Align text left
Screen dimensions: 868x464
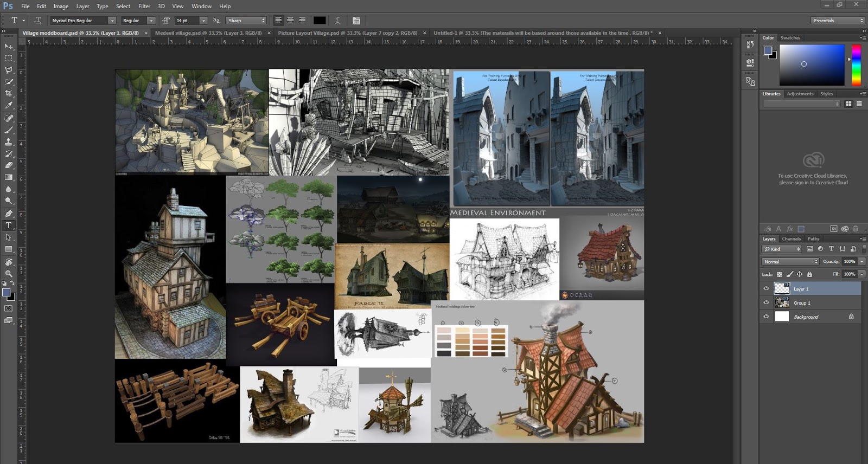[278, 21]
